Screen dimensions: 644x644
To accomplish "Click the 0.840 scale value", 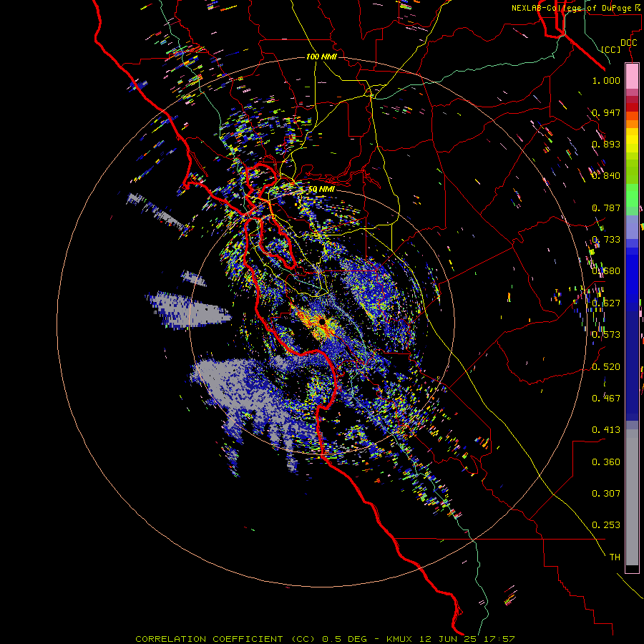I will [606, 175].
